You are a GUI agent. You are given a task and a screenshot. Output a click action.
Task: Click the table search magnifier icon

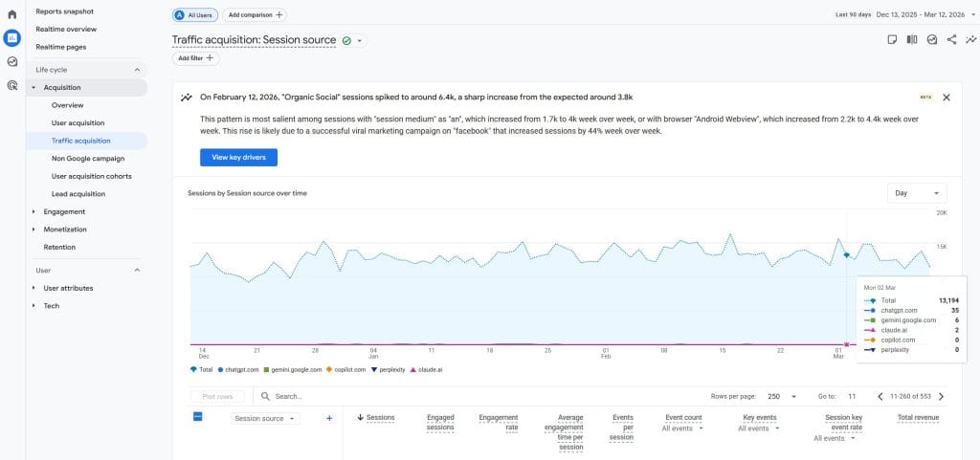[266, 396]
